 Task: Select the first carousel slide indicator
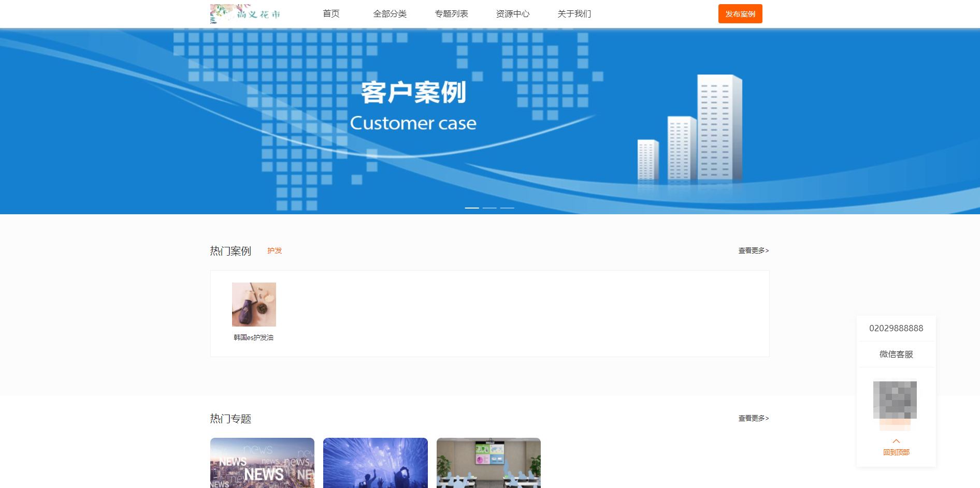click(472, 208)
